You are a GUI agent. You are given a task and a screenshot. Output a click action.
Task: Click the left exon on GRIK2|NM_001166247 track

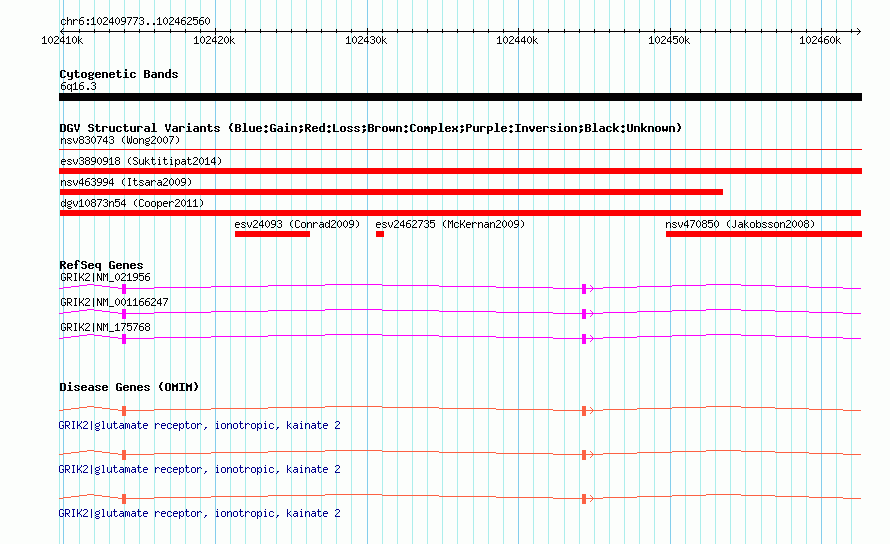coord(124,314)
